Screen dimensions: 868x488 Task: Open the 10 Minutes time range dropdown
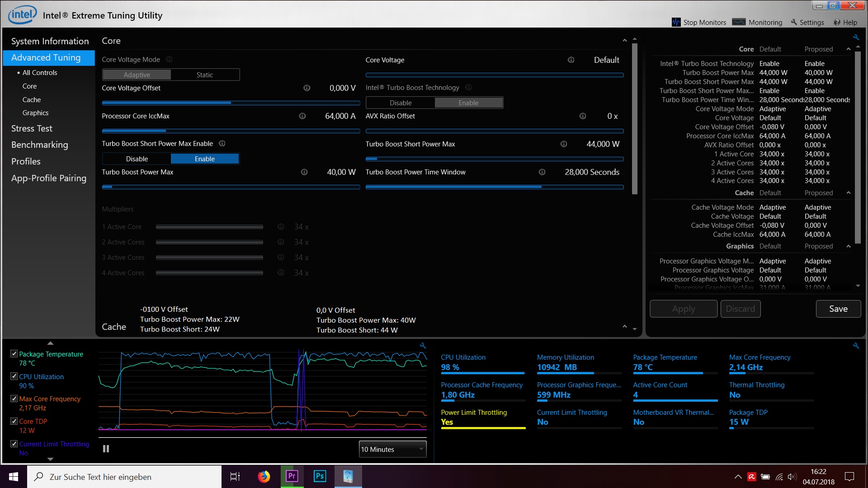(x=392, y=449)
